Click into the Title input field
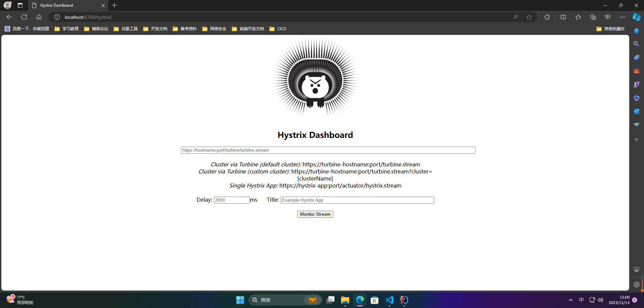The image size is (644, 308). pyautogui.click(x=357, y=200)
